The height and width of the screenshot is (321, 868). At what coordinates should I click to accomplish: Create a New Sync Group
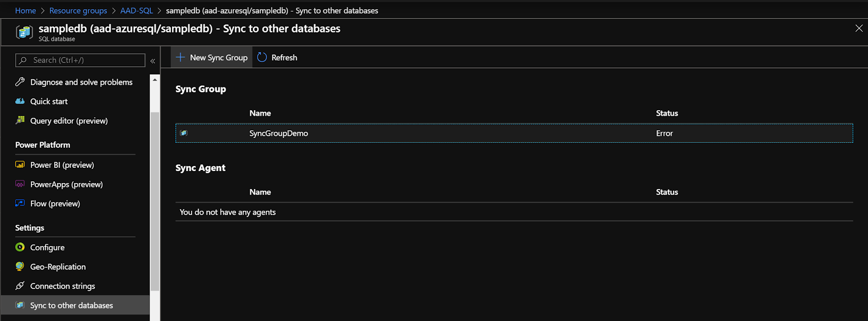(211, 57)
